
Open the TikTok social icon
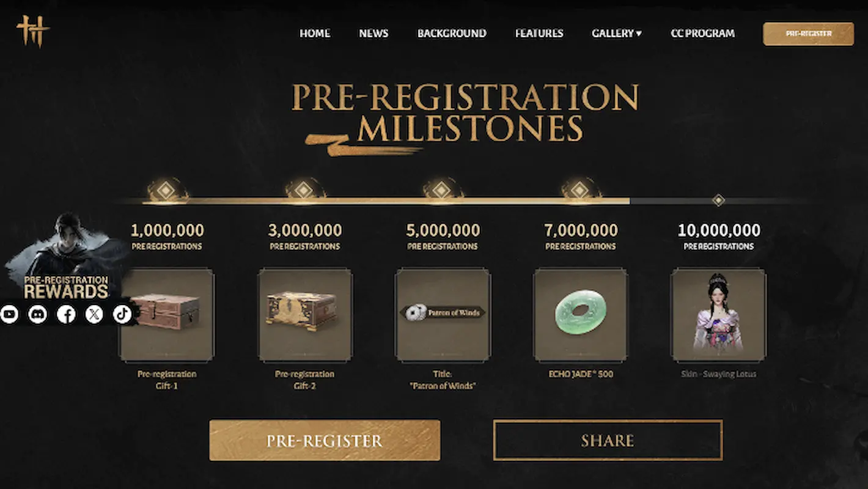click(x=122, y=314)
